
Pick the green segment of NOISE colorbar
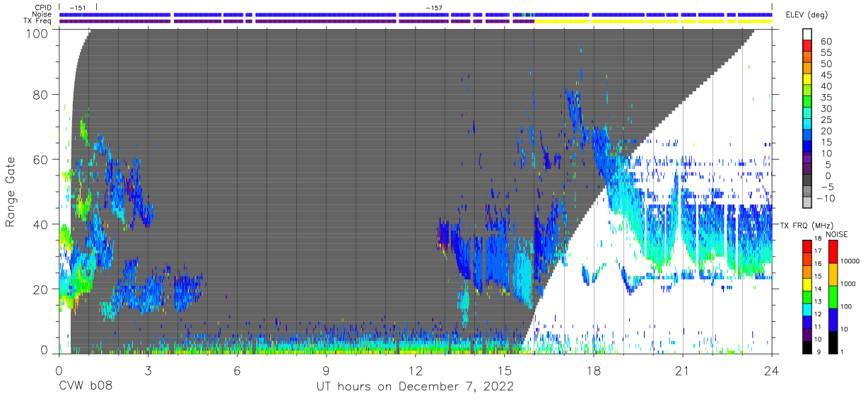tap(832, 296)
